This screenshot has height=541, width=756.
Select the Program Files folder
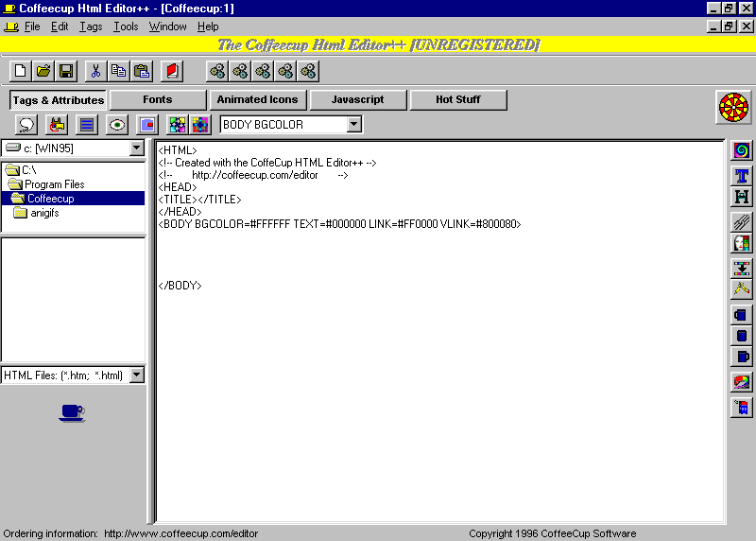(x=46, y=184)
